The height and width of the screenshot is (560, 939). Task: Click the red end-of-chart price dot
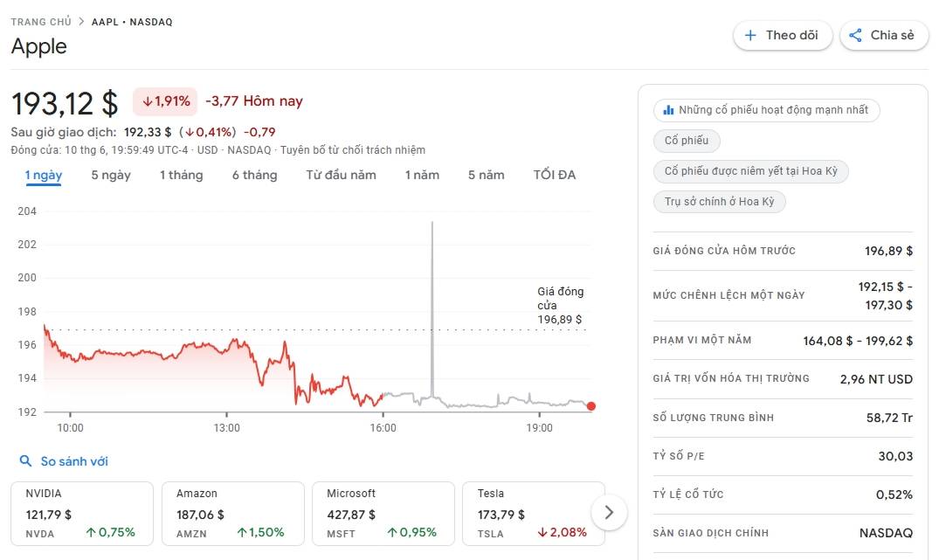point(591,406)
